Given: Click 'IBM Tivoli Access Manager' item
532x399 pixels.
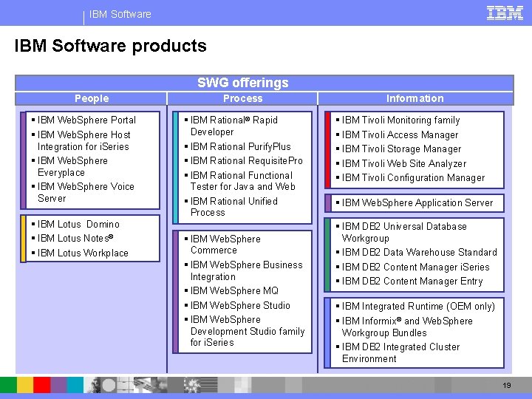Looking at the screenshot, I should [x=400, y=135].
